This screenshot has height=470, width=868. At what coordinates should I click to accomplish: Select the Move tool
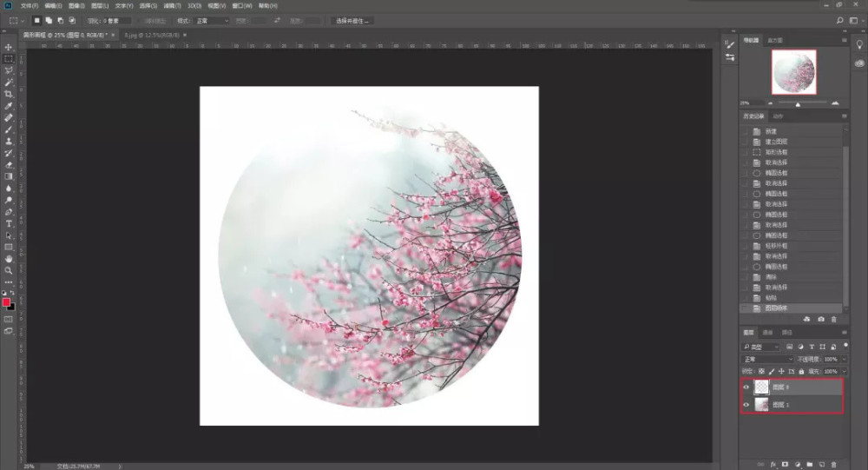pos(9,47)
